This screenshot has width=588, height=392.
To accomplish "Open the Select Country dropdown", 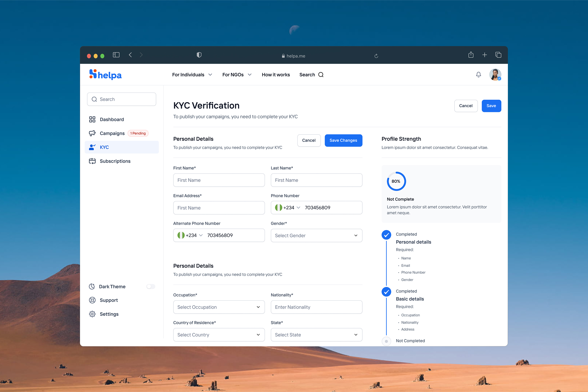I will [x=219, y=335].
